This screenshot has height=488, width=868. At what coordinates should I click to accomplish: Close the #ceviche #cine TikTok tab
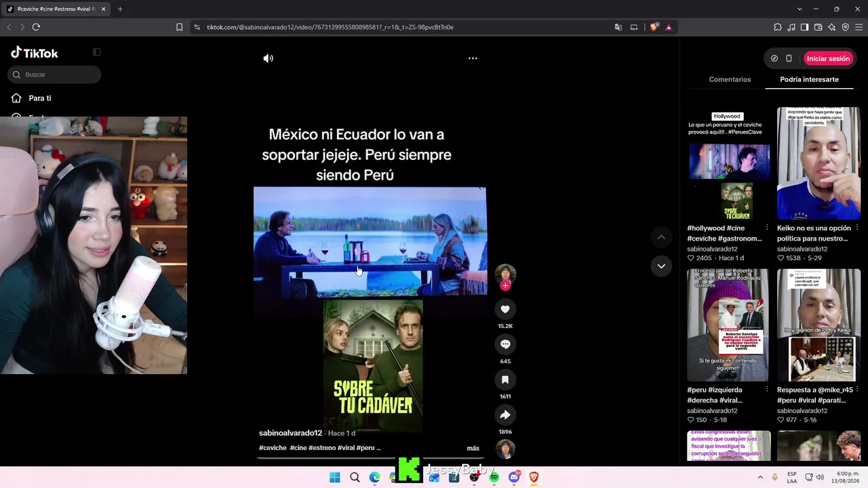(104, 9)
